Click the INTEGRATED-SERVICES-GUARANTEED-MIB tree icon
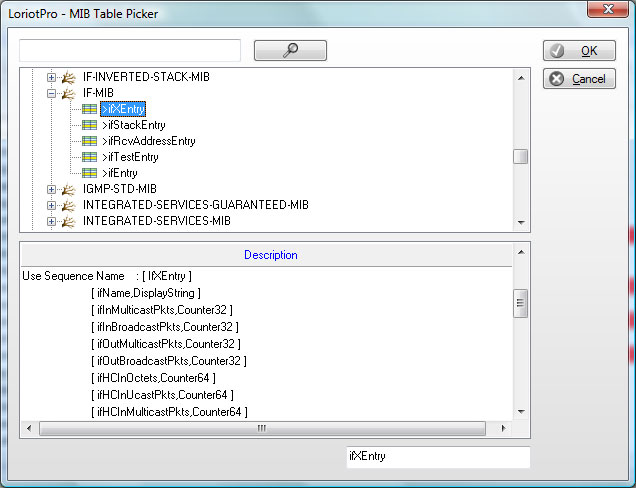The width and height of the screenshot is (636, 488). (69, 205)
